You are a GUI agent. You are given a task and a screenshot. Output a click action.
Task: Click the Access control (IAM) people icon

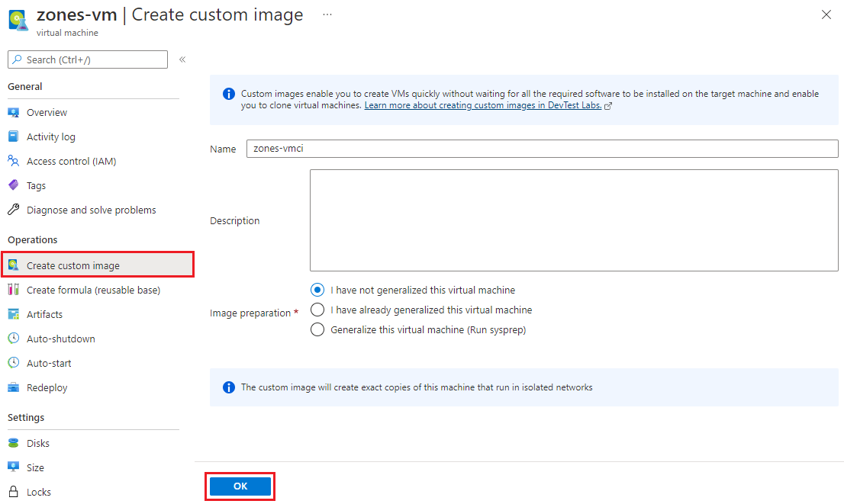[x=14, y=161]
